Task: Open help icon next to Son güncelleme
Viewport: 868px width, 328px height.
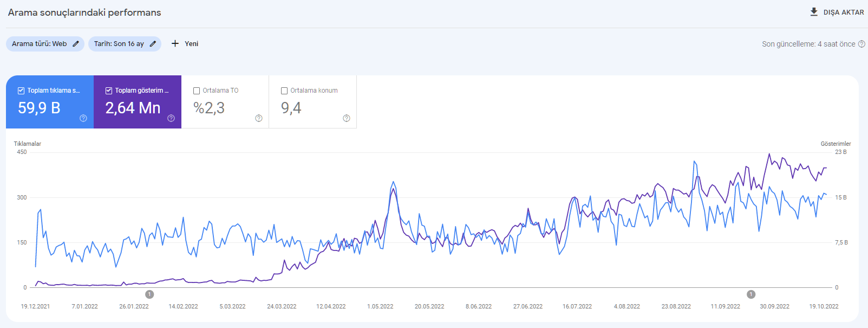Action: [862, 44]
